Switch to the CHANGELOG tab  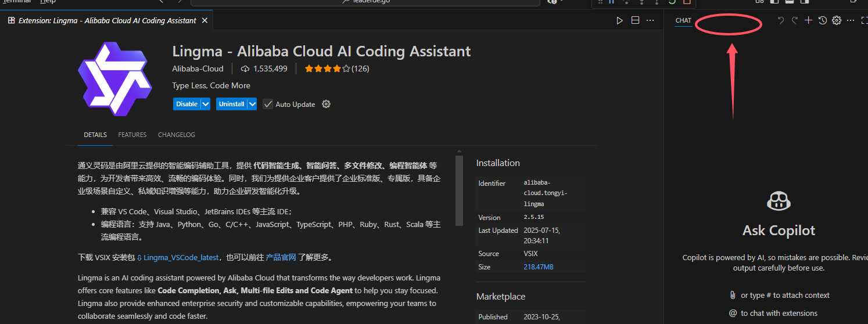coord(177,135)
